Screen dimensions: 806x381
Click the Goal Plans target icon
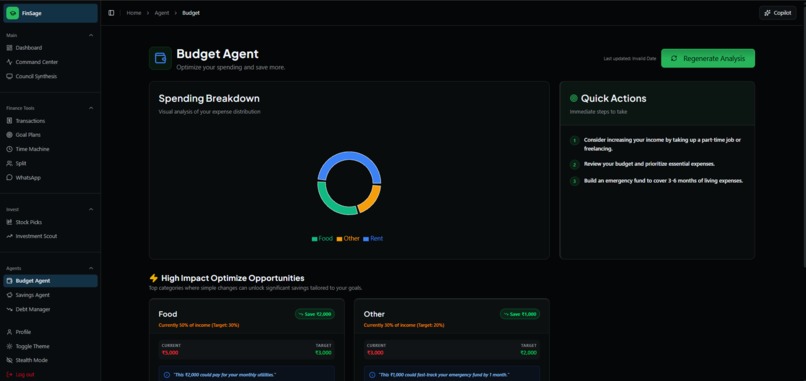9,135
